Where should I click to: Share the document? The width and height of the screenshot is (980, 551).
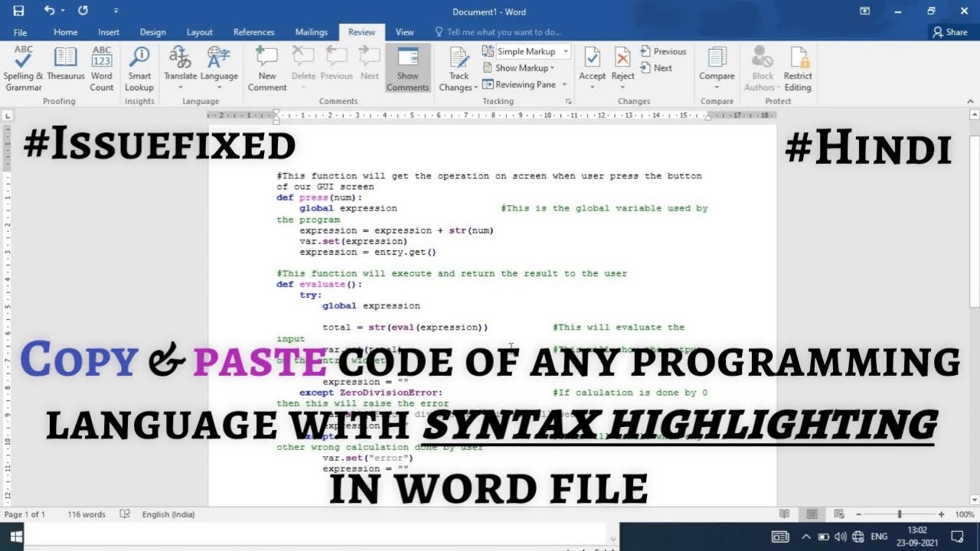pyautogui.click(x=949, y=32)
